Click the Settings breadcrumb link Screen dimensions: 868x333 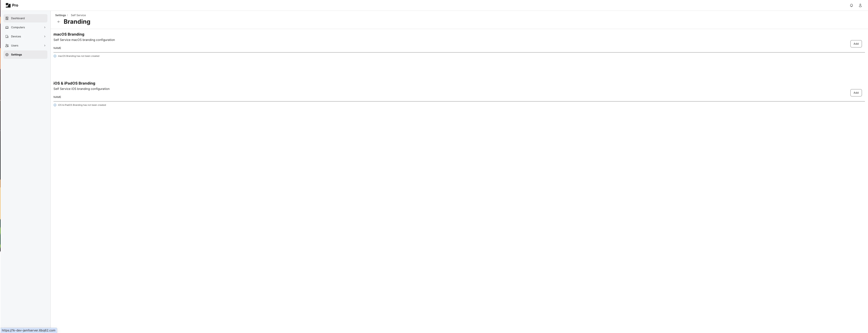tap(61, 15)
